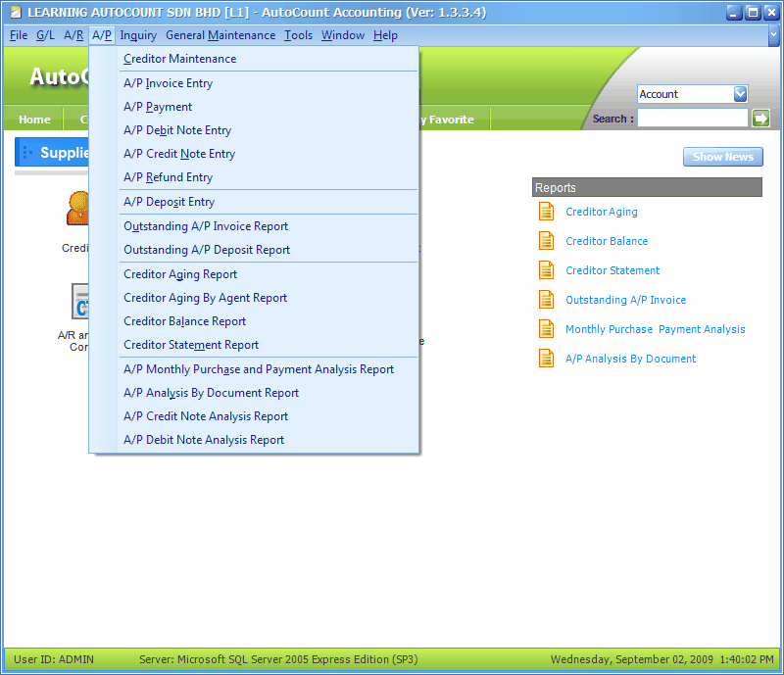The height and width of the screenshot is (675, 784).
Task: Select A/P Credit Note Entry
Action: [269, 154]
